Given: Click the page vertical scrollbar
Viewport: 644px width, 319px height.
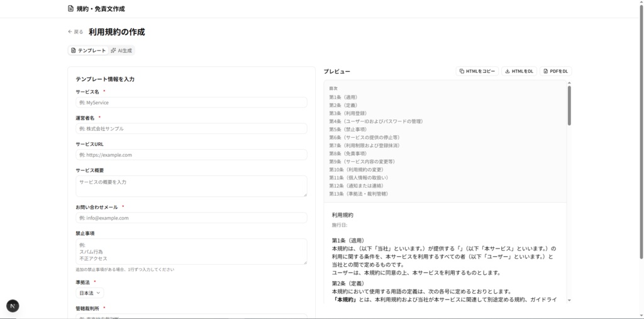Looking at the screenshot, I should (x=641, y=132).
